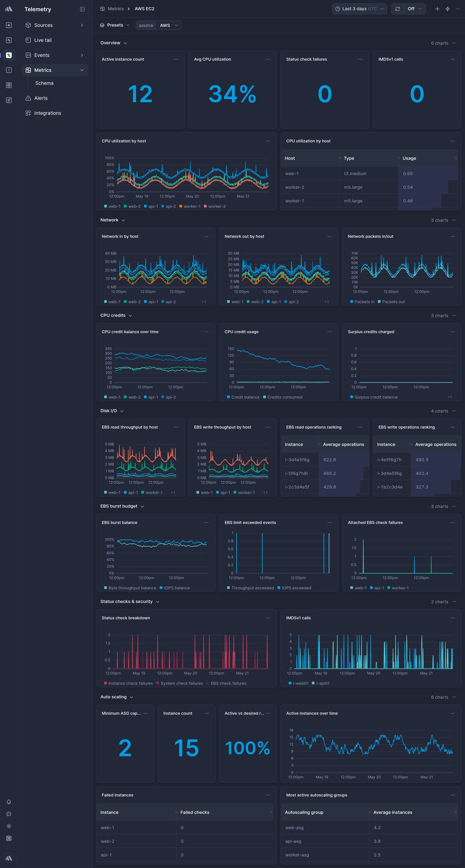Expand the Events chevron arrow
Screen dimensions: 465x868
(x=82, y=55)
